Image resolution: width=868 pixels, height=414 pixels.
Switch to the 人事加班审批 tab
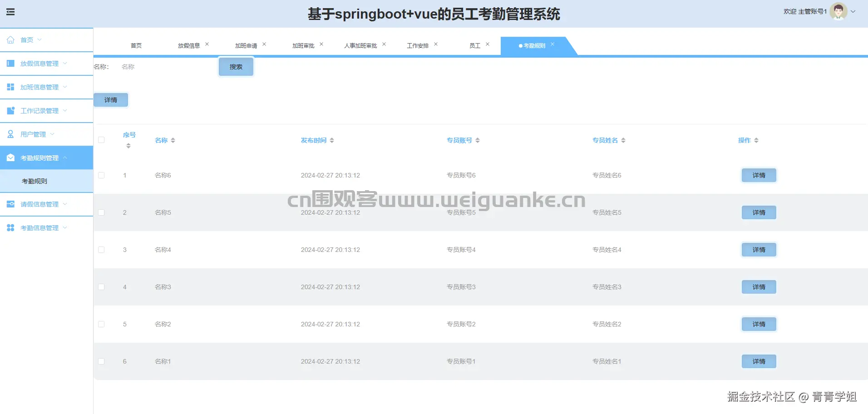point(360,46)
